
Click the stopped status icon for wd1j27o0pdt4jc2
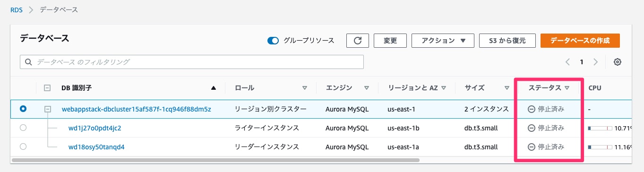531,128
